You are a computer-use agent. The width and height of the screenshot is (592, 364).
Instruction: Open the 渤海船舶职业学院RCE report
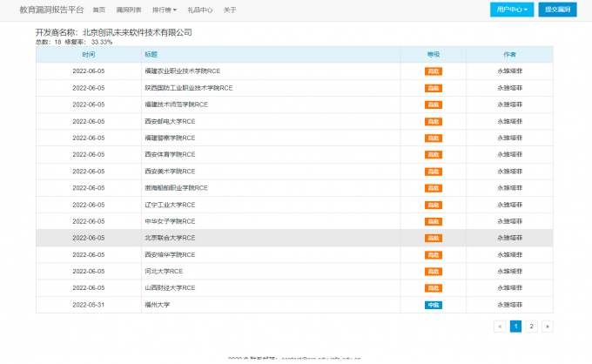pos(176,188)
